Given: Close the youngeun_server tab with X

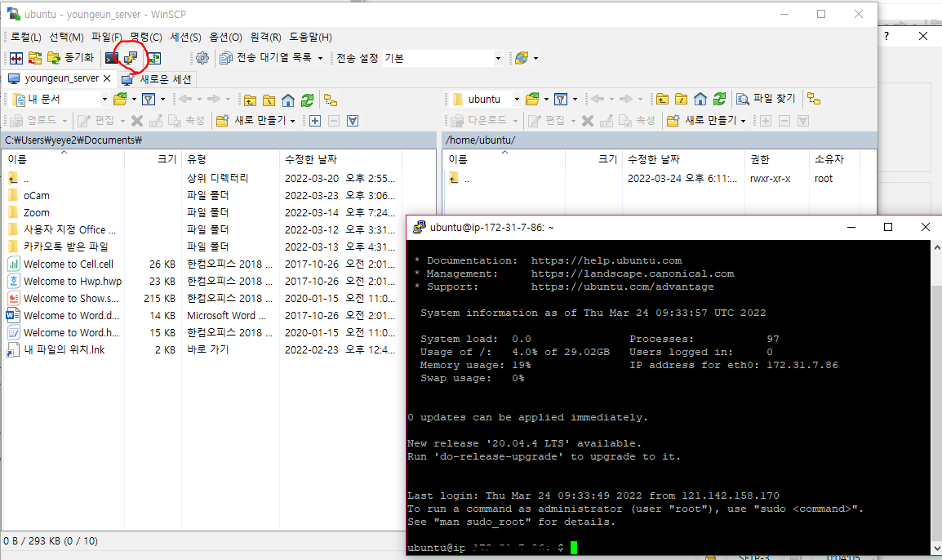Looking at the screenshot, I should pos(107,78).
